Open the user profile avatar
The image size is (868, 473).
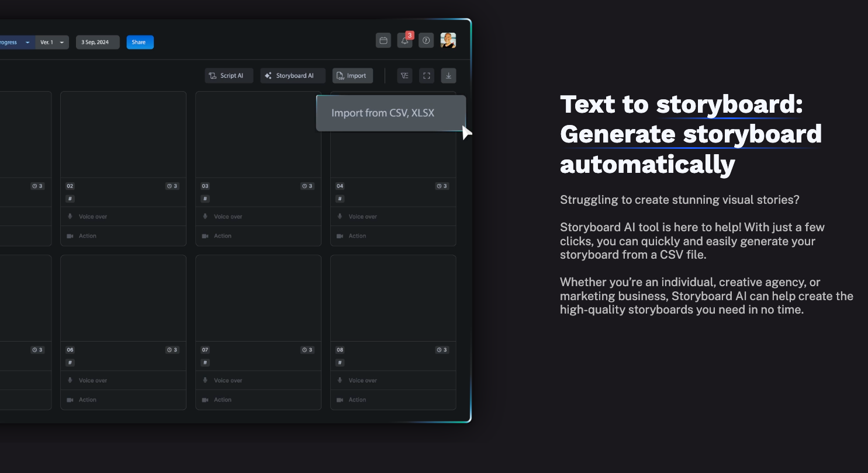point(448,40)
